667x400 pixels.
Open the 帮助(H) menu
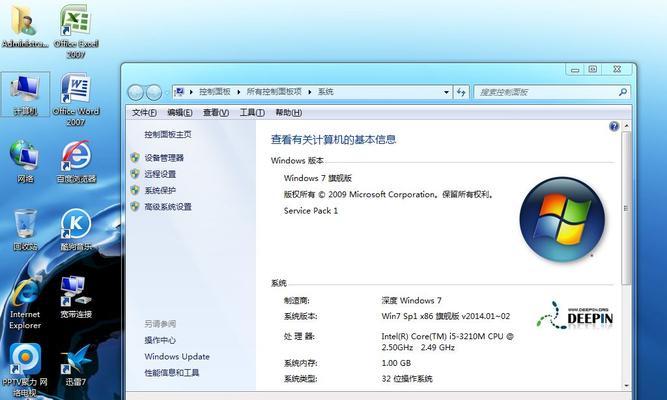click(288, 113)
